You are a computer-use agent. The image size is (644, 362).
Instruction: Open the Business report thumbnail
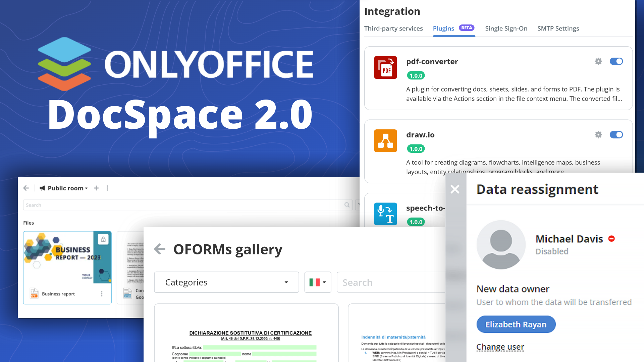(67, 257)
